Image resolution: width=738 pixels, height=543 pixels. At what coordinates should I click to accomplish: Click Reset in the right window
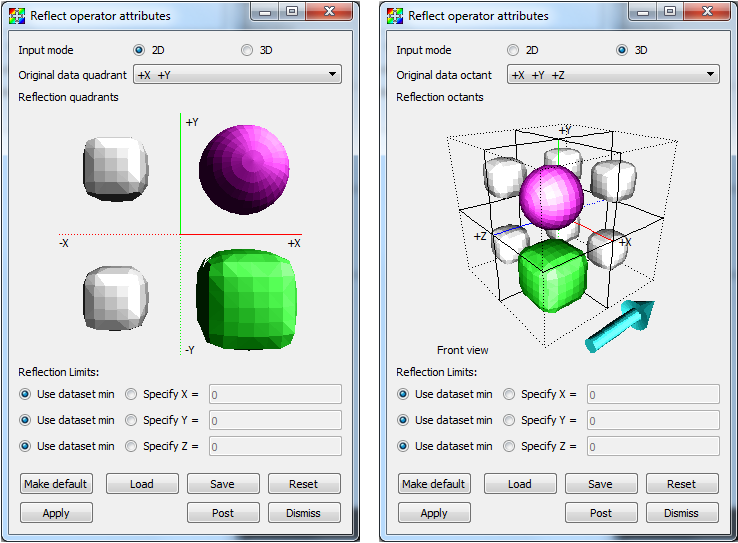[x=682, y=484]
